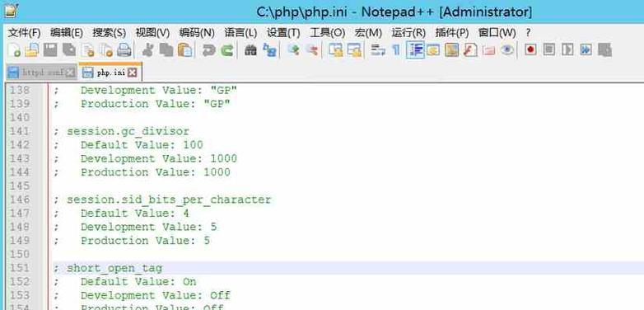The height and width of the screenshot is (310, 644).
Task: Start macro recording with red record button
Action: (530, 50)
